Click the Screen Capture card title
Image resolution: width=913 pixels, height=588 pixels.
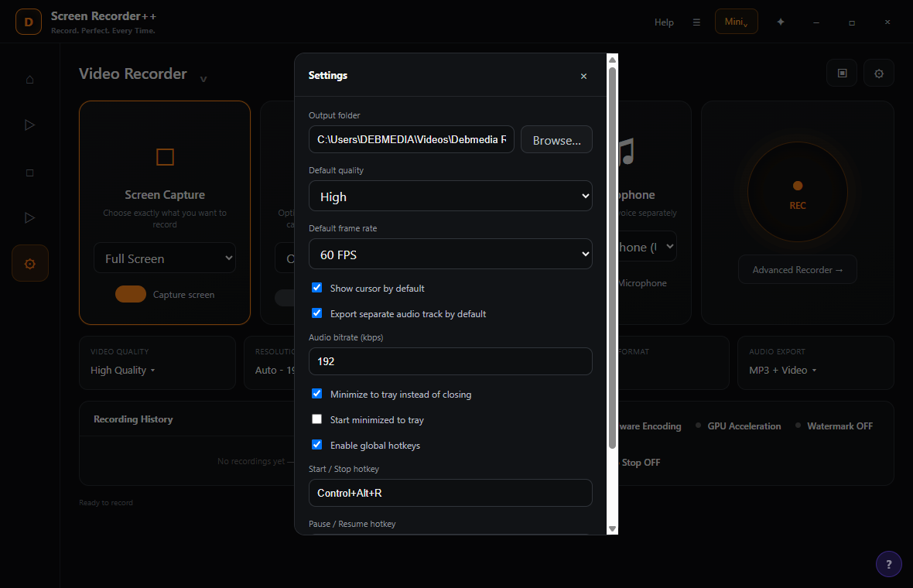click(165, 195)
